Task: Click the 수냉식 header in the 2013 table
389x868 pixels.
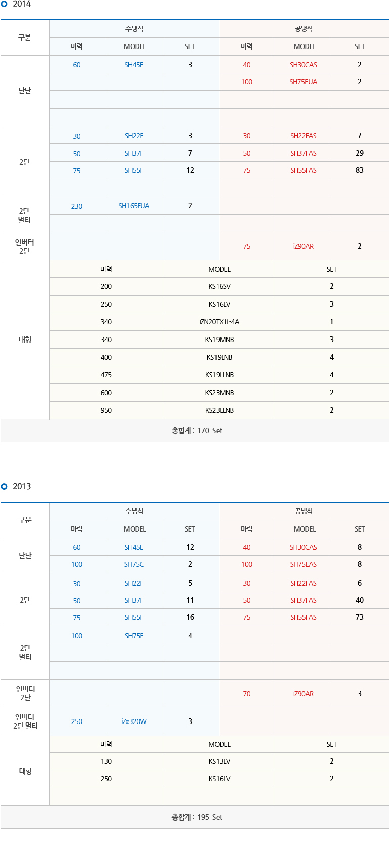Action: click(x=134, y=511)
